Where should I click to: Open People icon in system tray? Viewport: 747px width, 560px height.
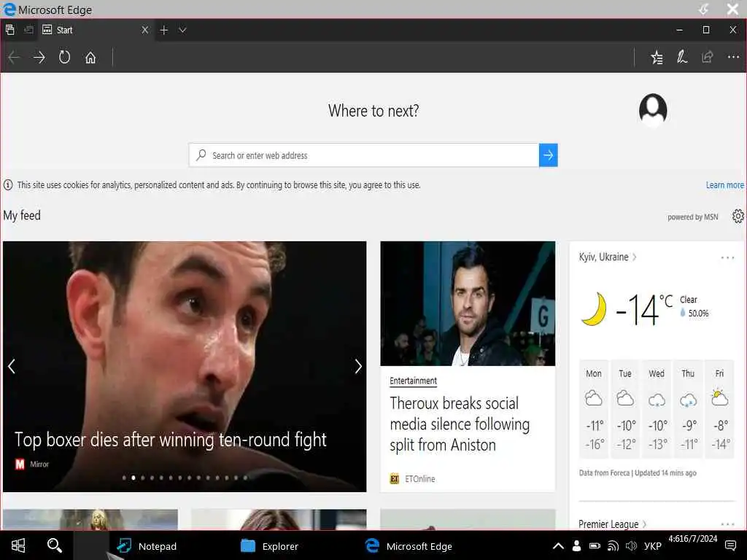tap(576, 545)
